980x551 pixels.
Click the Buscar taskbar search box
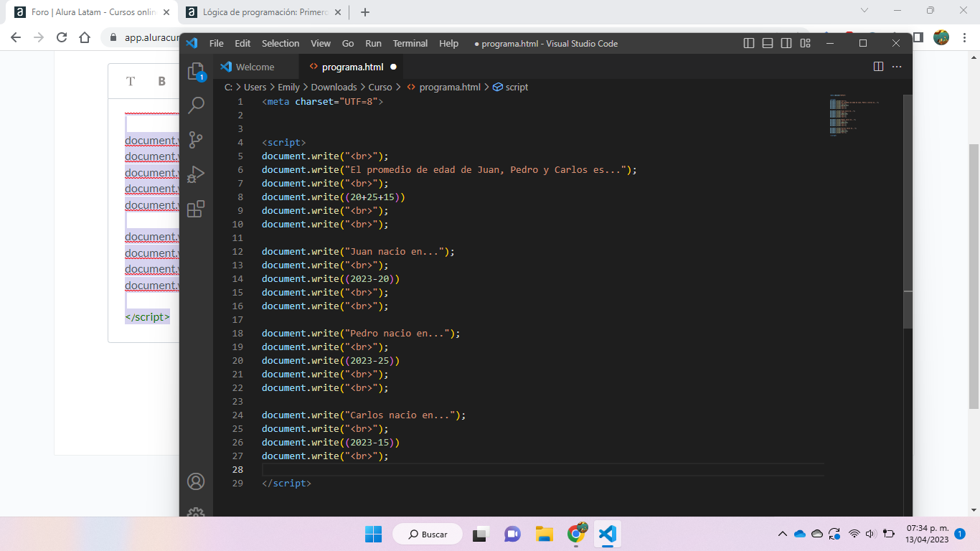point(428,534)
